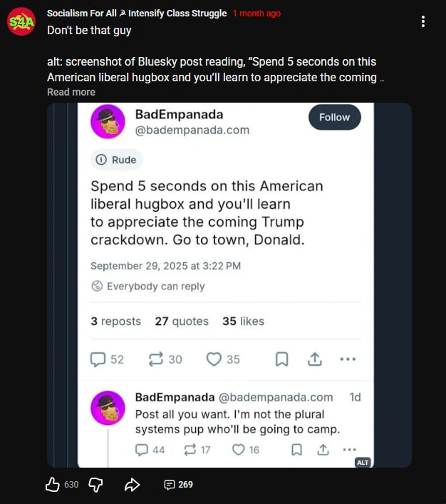Click the share arrow icon

coord(132,485)
